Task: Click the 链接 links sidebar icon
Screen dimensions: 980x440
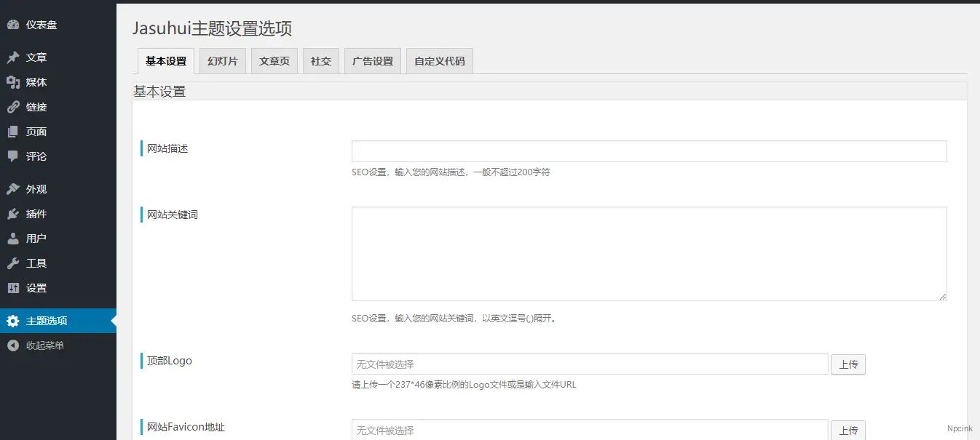Action: pos(15,107)
